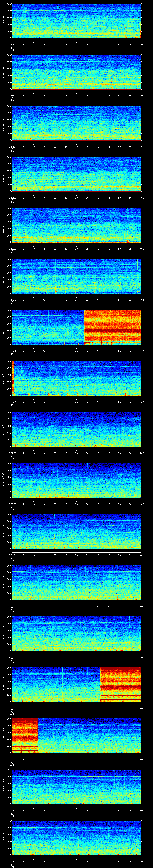Select the spectrogram panel starting at 19:19:00
Image resolution: width=153 pixels, height=868 pixels.
(x=77, y=276)
